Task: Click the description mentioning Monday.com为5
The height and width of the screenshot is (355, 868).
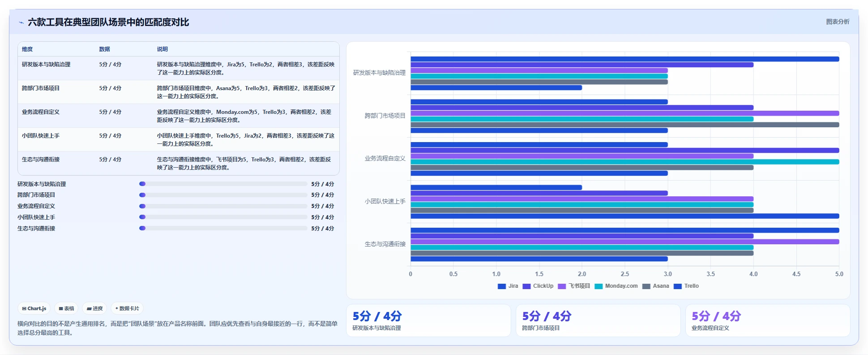Action: [244, 116]
